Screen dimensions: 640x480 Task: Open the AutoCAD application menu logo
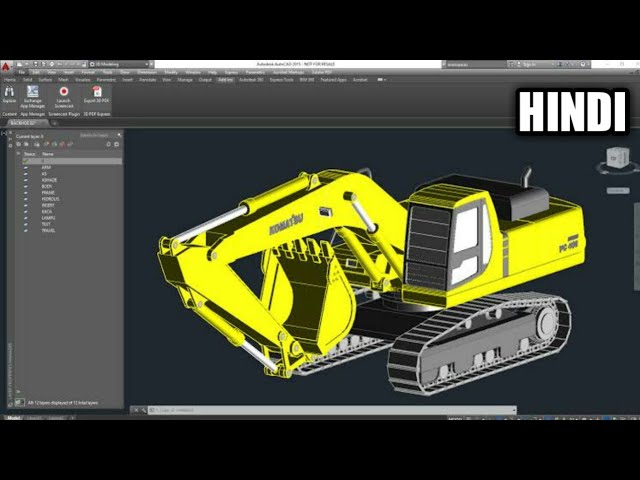tap(6, 67)
